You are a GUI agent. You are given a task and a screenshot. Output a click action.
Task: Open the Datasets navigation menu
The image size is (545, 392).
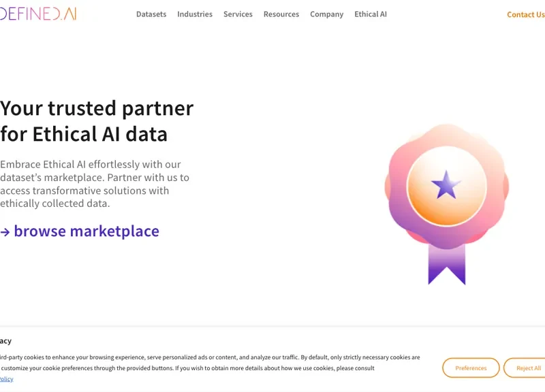click(151, 14)
